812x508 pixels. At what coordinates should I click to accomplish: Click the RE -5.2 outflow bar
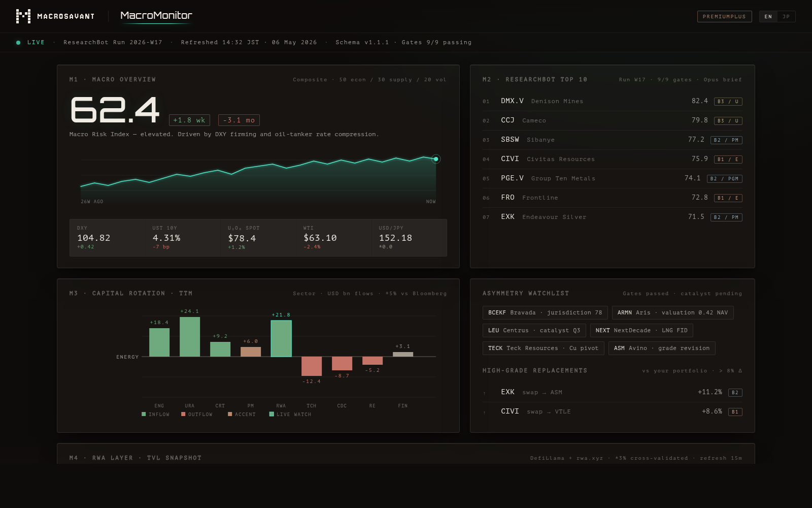pos(373,361)
